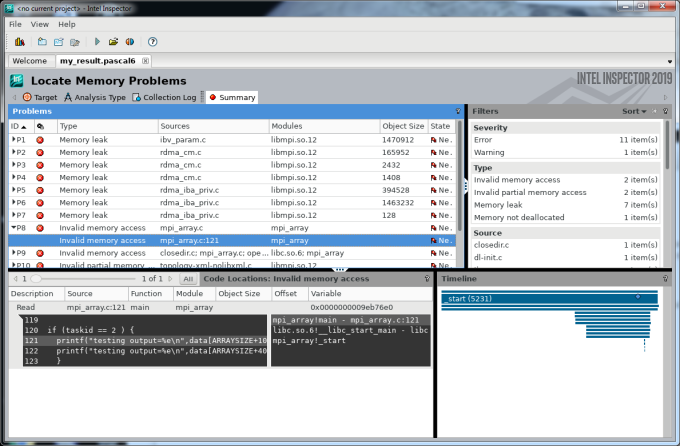Viewport: 680px width, 446px height.
Task: Click the blue Start analysis arrow
Action: (97, 42)
